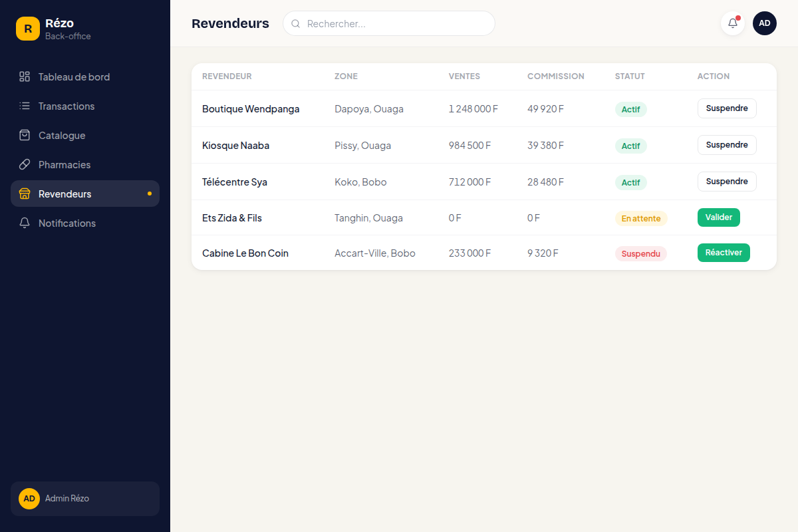Click the 39 380 F commission value
Viewport: 798px width, 532px height.
click(x=546, y=146)
